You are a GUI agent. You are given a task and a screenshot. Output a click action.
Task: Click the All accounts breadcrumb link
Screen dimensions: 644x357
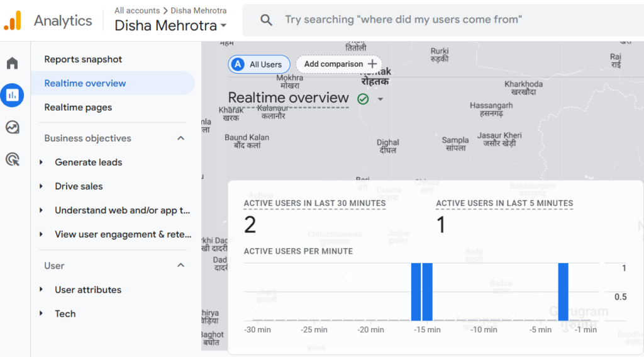pos(136,11)
